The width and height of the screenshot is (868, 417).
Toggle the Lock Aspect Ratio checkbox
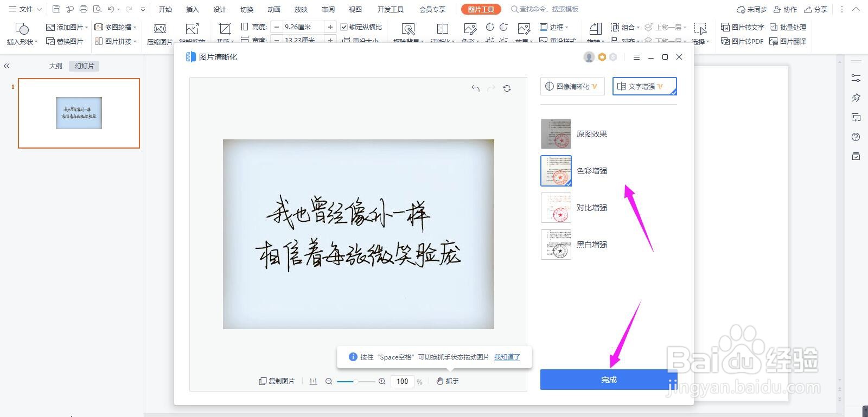point(344,27)
